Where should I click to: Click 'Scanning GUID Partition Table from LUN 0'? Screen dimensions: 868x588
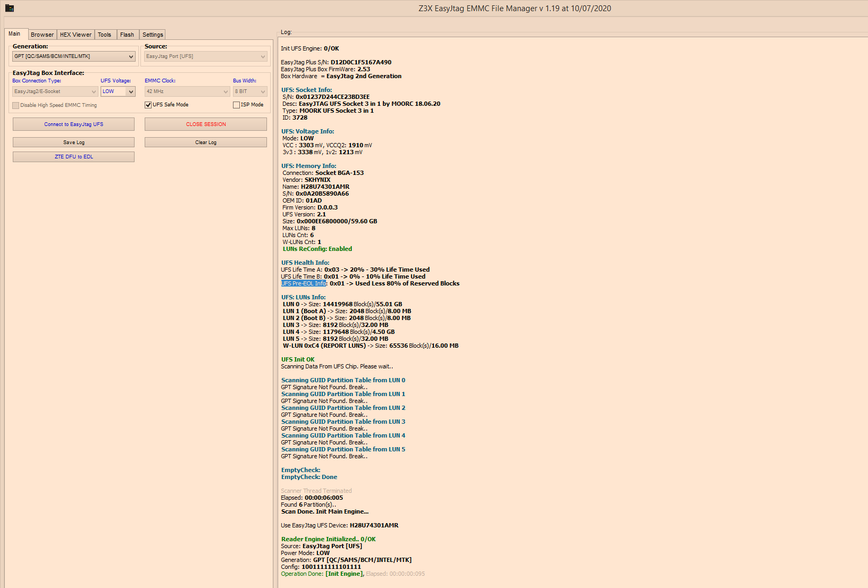(x=343, y=380)
